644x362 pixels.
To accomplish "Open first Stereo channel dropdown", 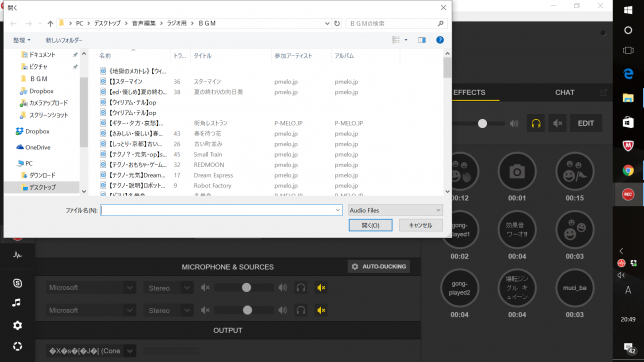I will tap(168, 288).
